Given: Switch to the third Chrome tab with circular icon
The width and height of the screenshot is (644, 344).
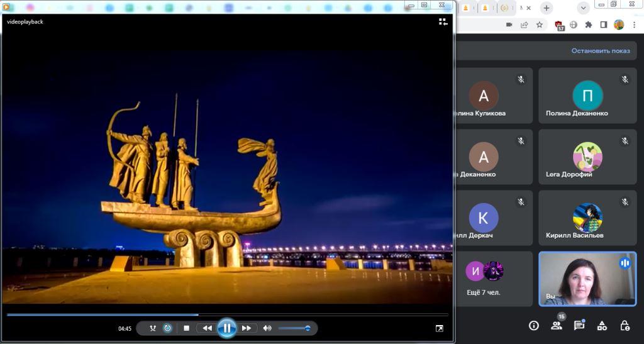Looking at the screenshot, I should tap(504, 8).
